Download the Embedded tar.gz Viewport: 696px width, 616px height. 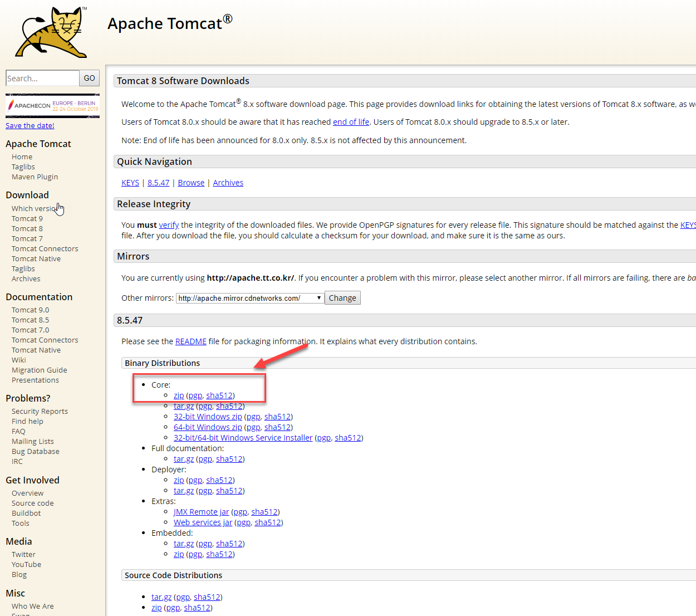click(184, 544)
